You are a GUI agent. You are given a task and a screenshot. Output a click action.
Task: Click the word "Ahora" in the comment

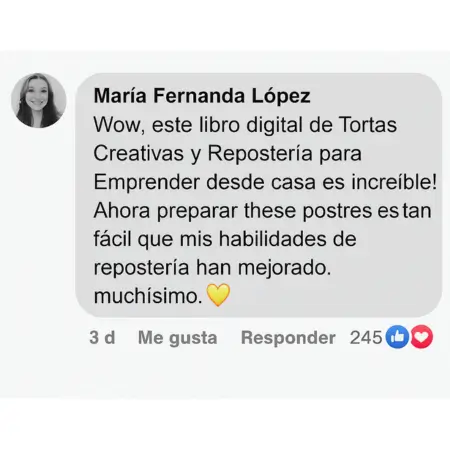pos(122,211)
